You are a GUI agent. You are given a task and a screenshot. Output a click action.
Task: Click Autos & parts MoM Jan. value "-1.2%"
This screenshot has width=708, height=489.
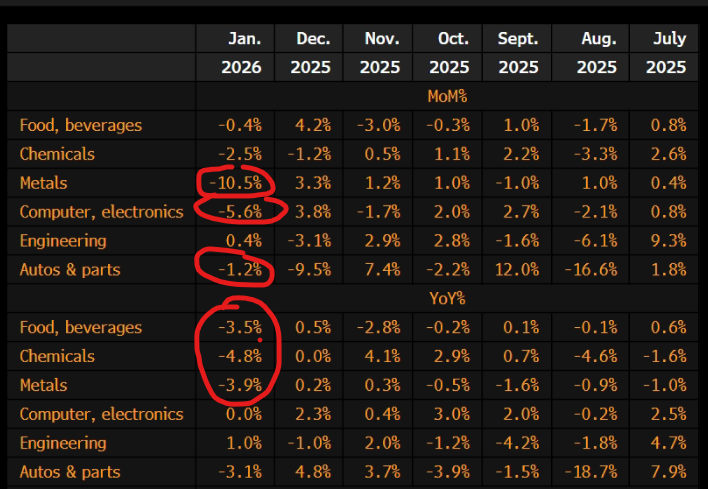point(240,270)
